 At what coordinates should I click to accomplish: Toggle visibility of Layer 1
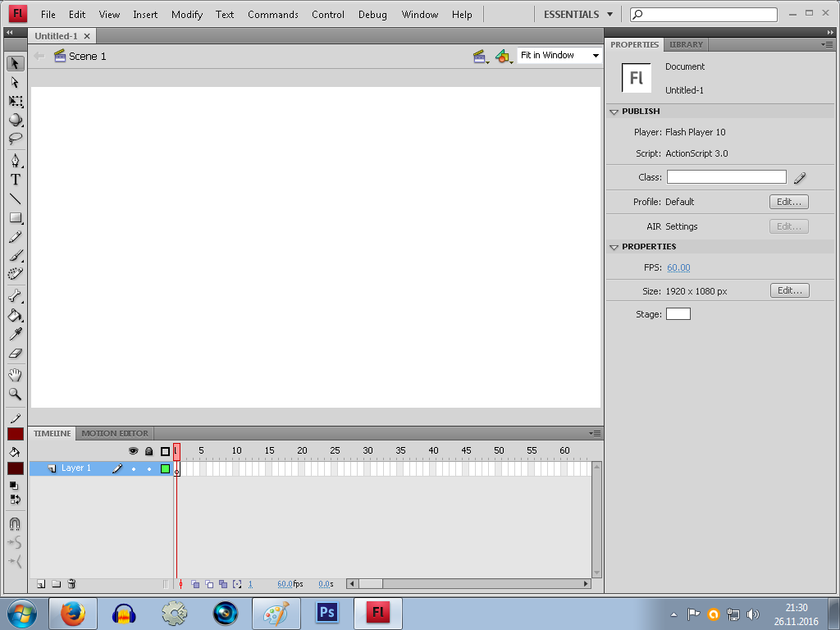click(x=134, y=468)
